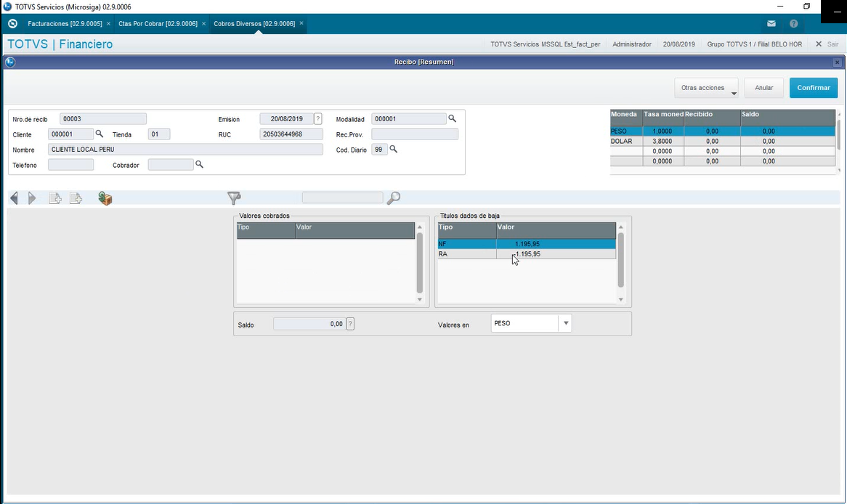
Task: Click the Cod. Diario field
Action: point(380,149)
